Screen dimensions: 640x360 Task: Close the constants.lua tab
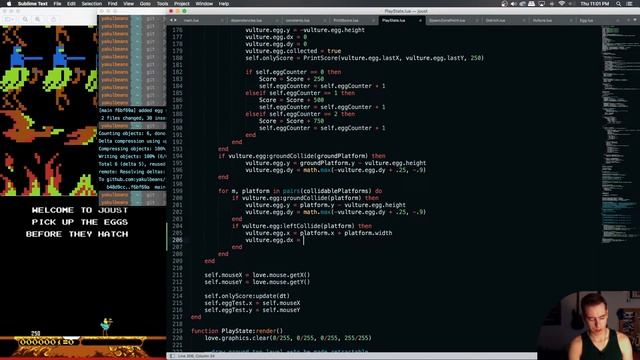click(x=324, y=20)
